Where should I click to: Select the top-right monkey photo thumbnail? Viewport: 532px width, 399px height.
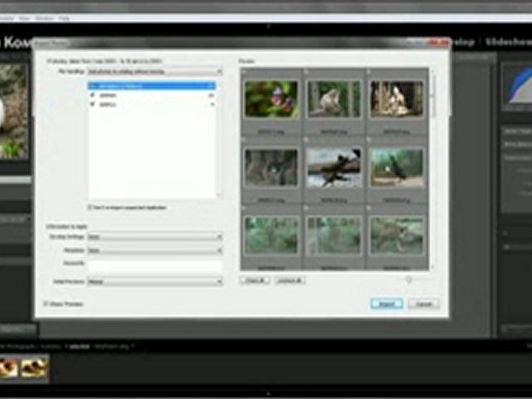(x=397, y=99)
